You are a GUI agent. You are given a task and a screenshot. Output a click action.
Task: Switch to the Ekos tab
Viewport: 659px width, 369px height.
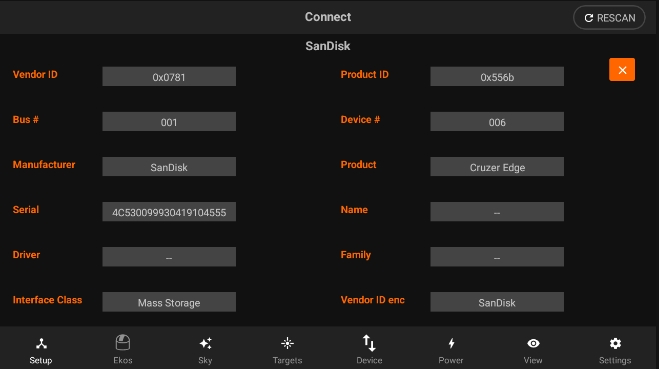pyautogui.click(x=123, y=349)
